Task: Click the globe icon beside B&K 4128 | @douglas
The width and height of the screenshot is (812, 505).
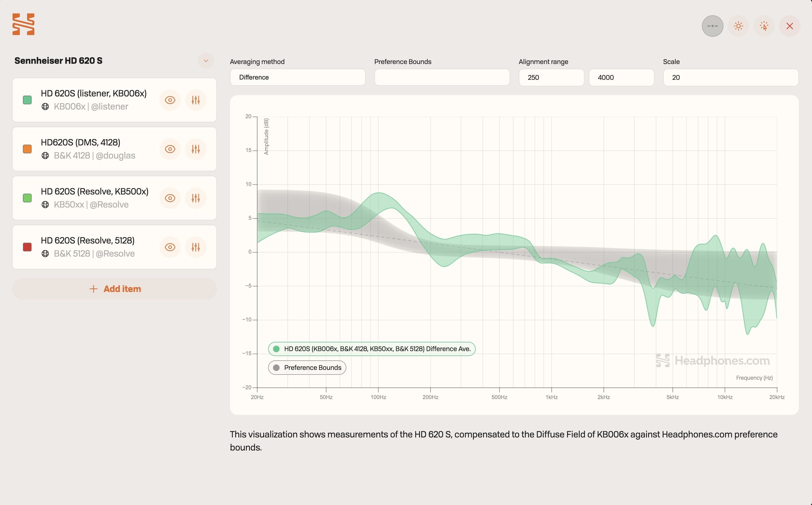Action: [x=45, y=156]
